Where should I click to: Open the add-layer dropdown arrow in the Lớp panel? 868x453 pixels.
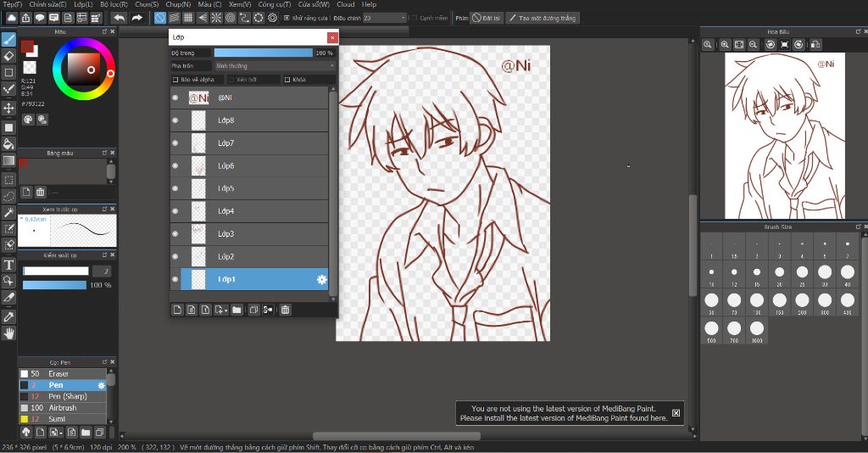tap(225, 310)
